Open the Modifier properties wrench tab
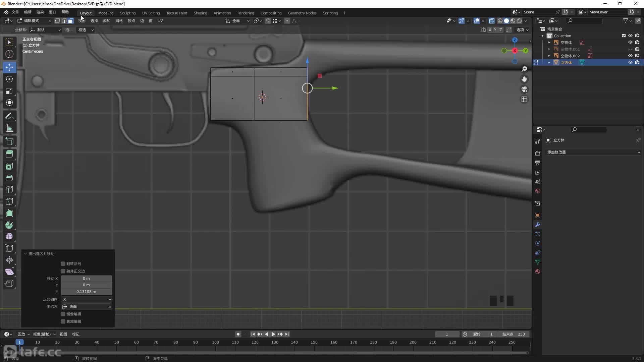The height and width of the screenshot is (362, 644). point(538,225)
